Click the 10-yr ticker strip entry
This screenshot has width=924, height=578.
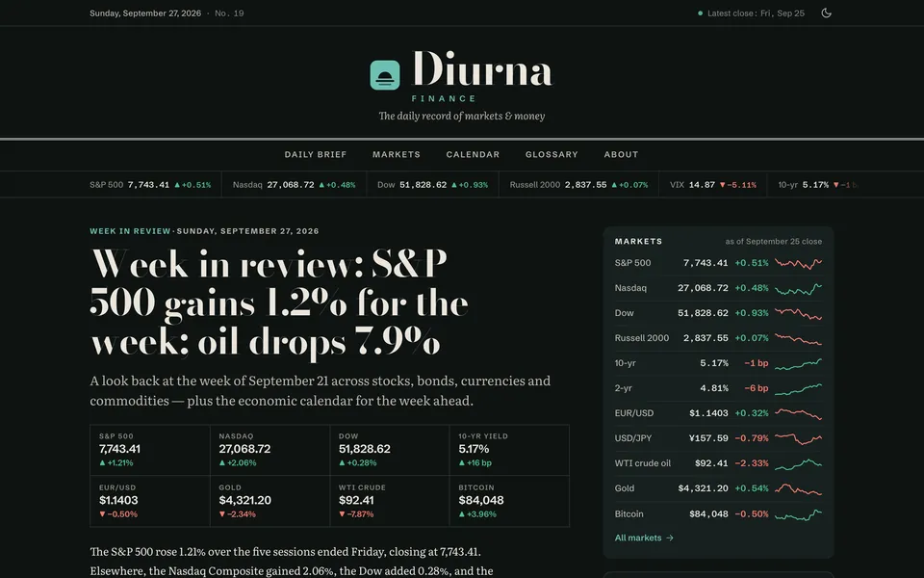[818, 185]
